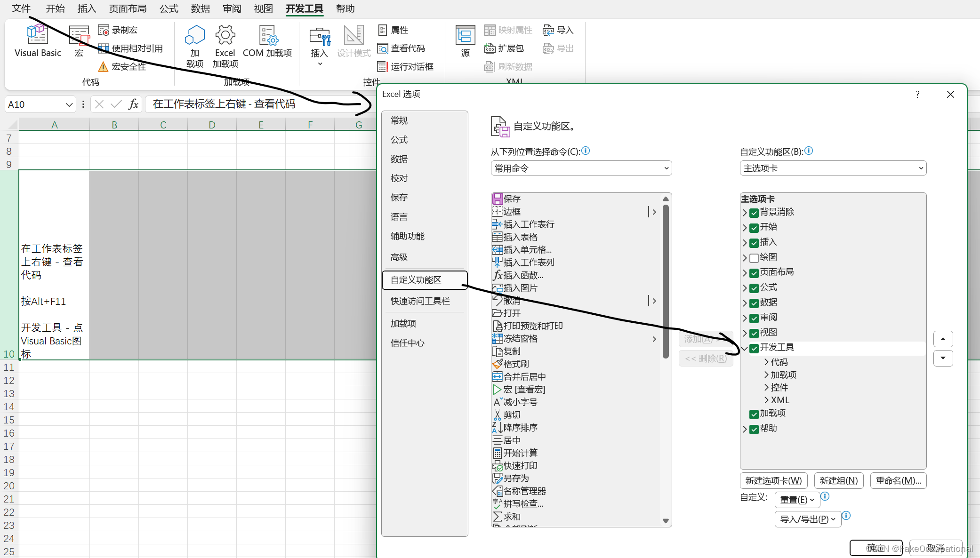Viewport: 980px width, 558px height.
Task: Start 录制宏 record macro
Action: coord(118,30)
